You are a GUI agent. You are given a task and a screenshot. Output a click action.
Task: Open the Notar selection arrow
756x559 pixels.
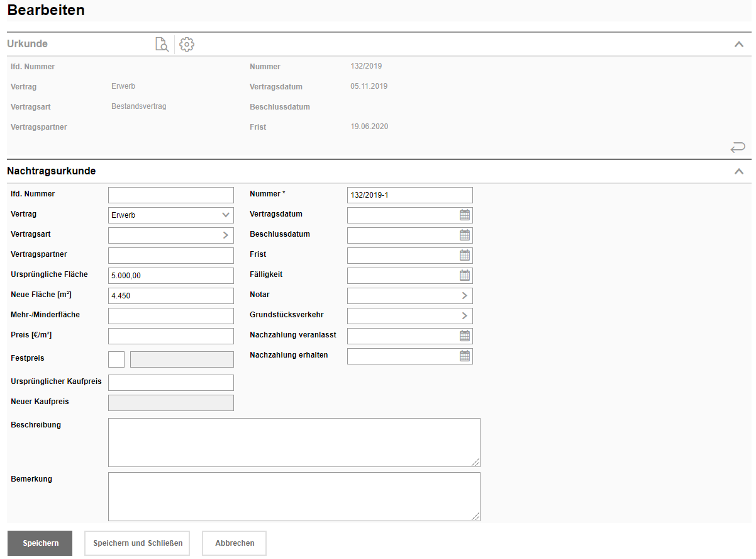(x=464, y=296)
